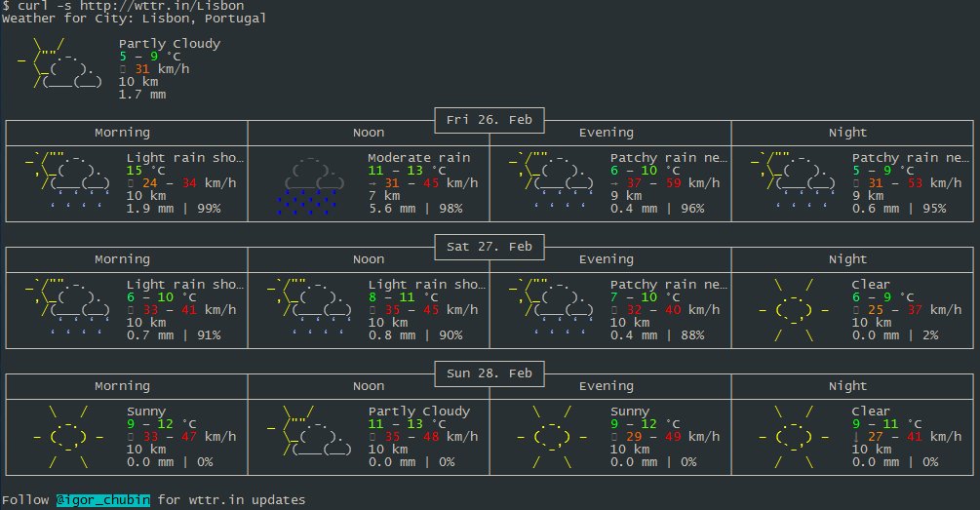Click the Sun 28 Evening column header
The image size is (980, 510).
[x=607, y=386]
